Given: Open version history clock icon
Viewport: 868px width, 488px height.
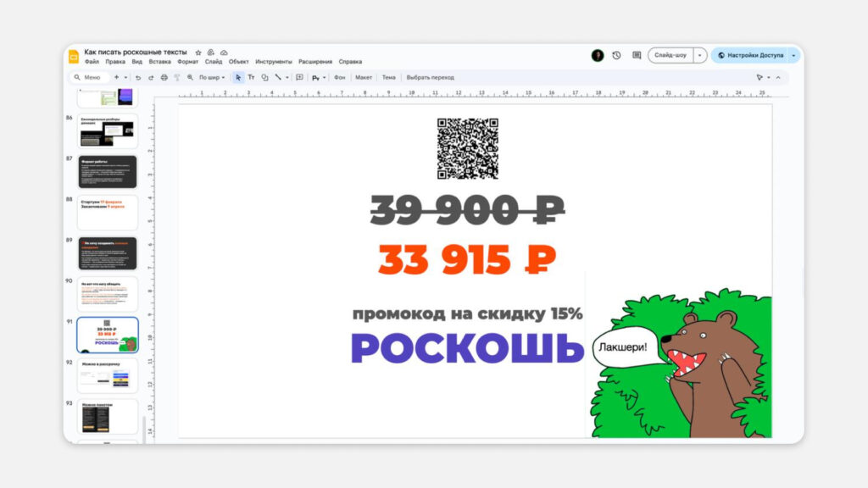Looking at the screenshot, I should click(617, 55).
